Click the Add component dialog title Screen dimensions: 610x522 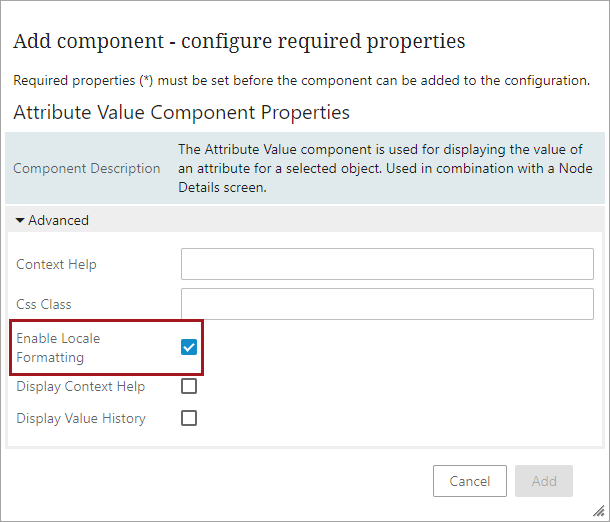(239, 41)
